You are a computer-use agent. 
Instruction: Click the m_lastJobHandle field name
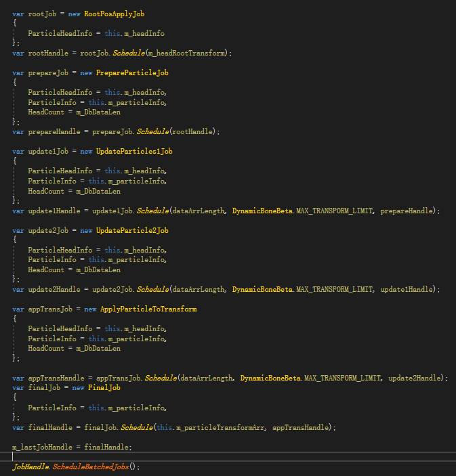(x=42, y=447)
